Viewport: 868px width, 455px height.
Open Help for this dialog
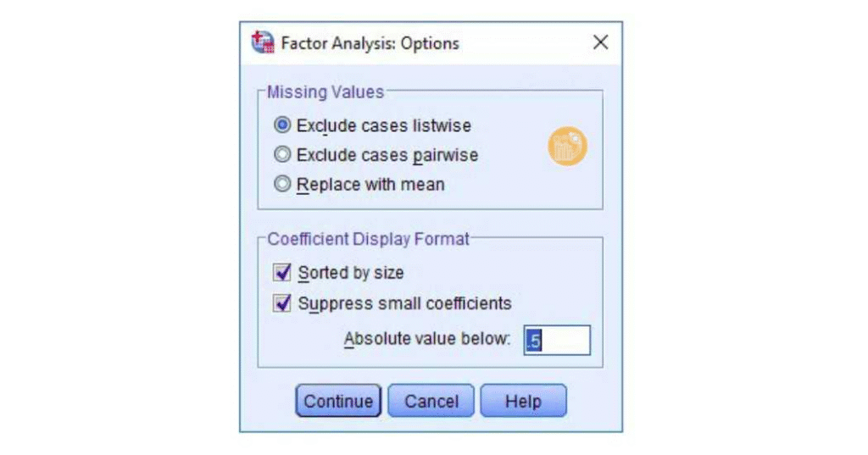(523, 401)
